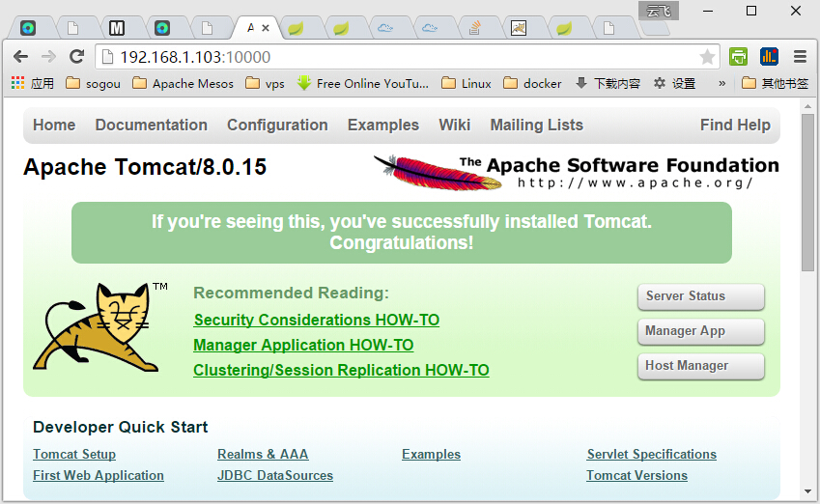Click Find Help in the nav bar
This screenshot has height=504, width=820.
click(735, 125)
